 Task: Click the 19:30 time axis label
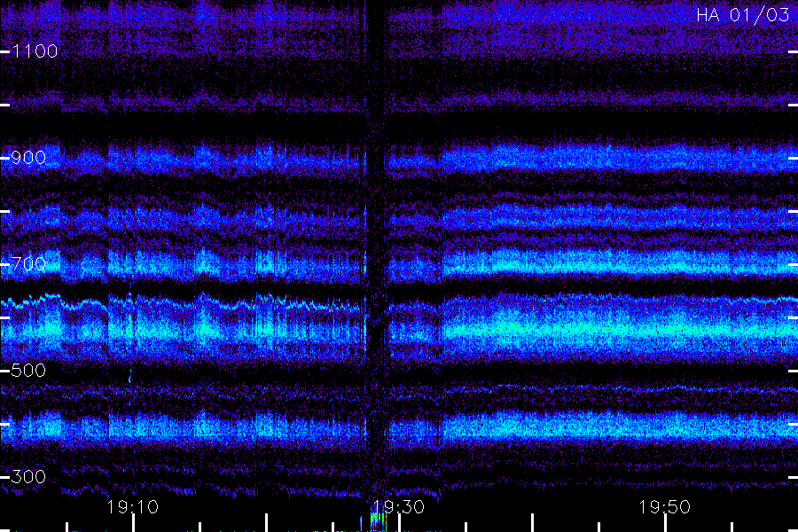399,507
